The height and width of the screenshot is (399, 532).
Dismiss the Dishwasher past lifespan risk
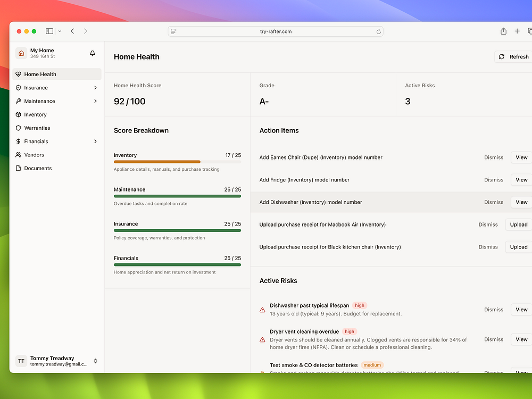(x=494, y=310)
